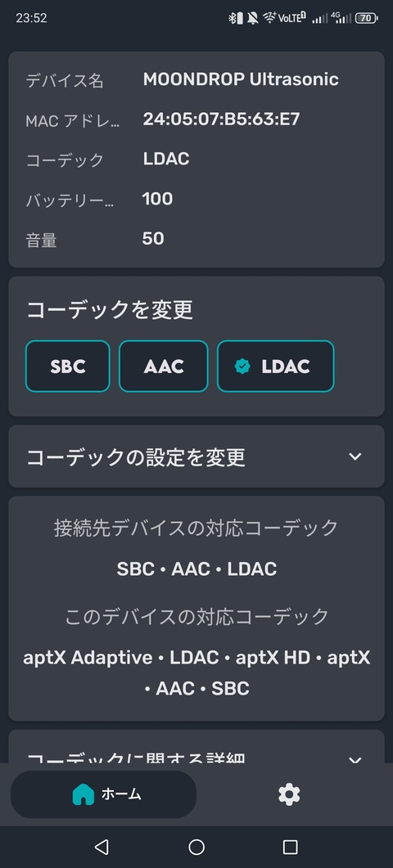The width and height of the screenshot is (393, 868).
Task: Tap the battery indicator showing 70
Action: point(367,18)
